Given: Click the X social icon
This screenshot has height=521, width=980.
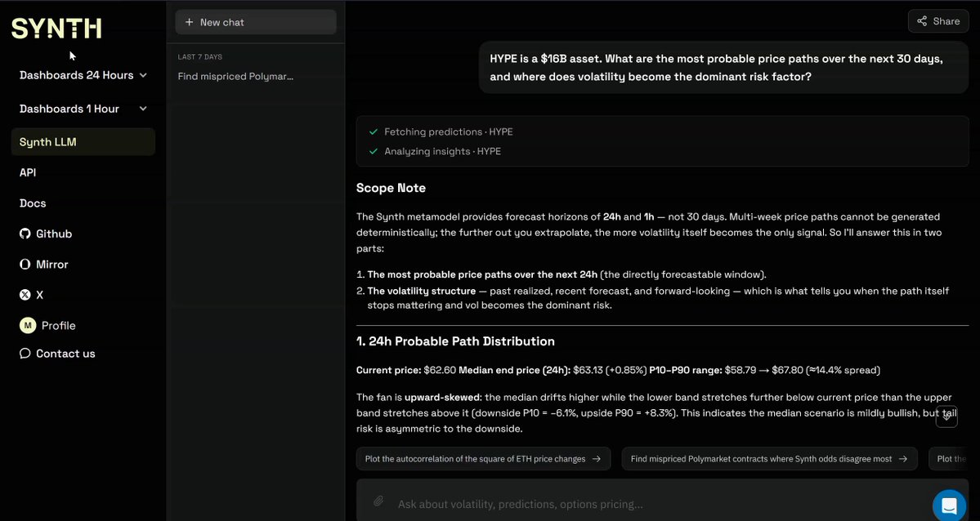Looking at the screenshot, I should [25, 295].
